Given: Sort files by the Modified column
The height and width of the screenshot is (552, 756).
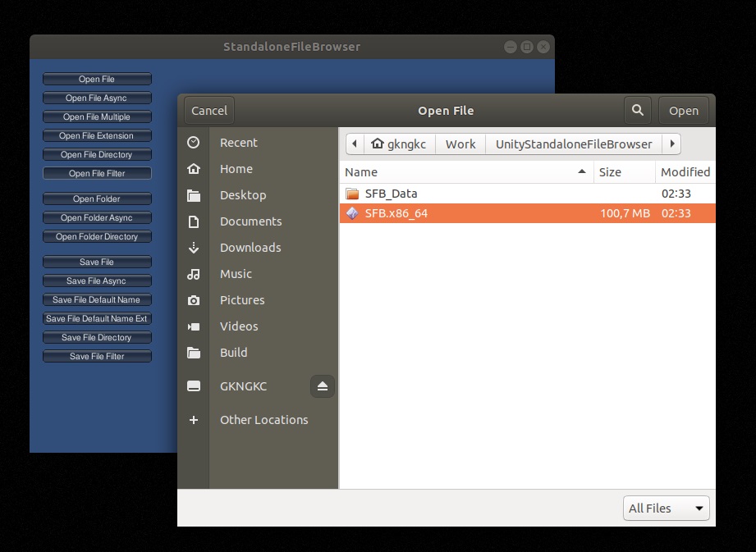Looking at the screenshot, I should (685, 172).
